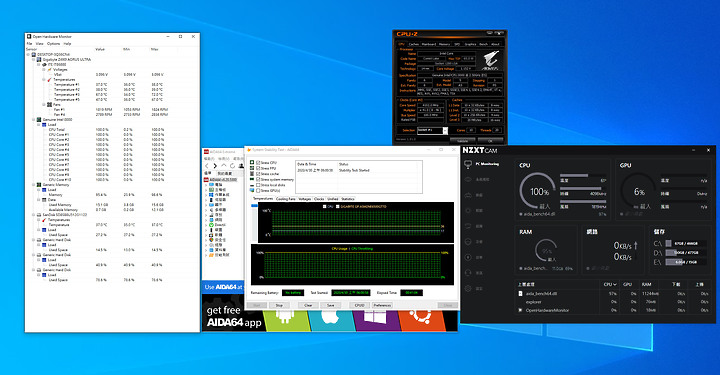Click the Stop button in System Stability Test

[279, 305]
